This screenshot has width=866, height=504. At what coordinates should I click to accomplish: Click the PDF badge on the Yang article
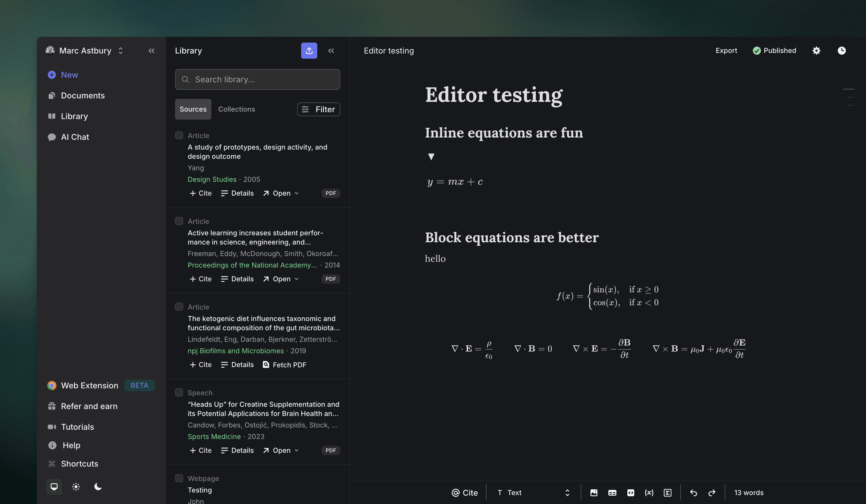(x=331, y=193)
